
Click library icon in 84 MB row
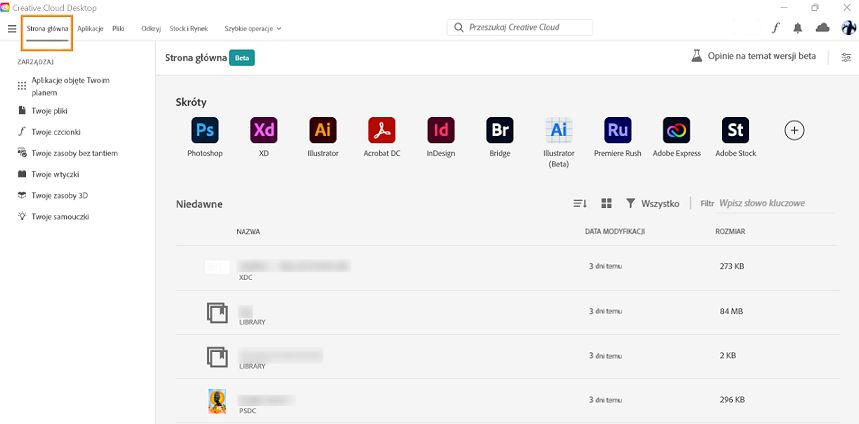[x=217, y=313]
